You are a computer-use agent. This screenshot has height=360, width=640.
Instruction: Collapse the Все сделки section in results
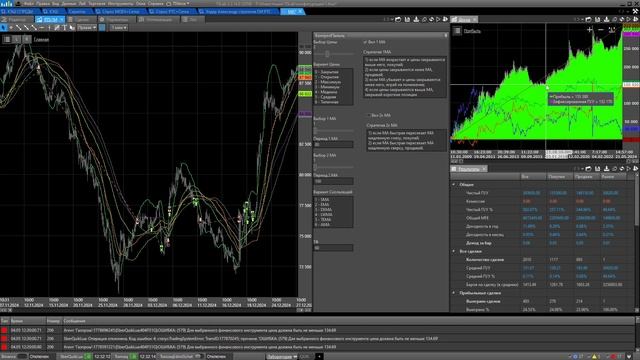[x=454, y=251]
